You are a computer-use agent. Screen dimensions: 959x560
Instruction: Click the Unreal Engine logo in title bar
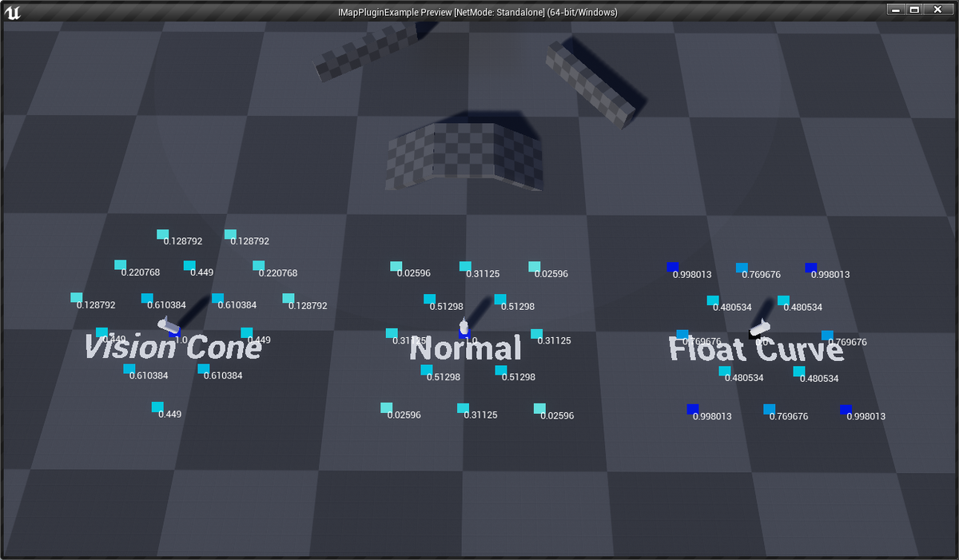[12, 11]
